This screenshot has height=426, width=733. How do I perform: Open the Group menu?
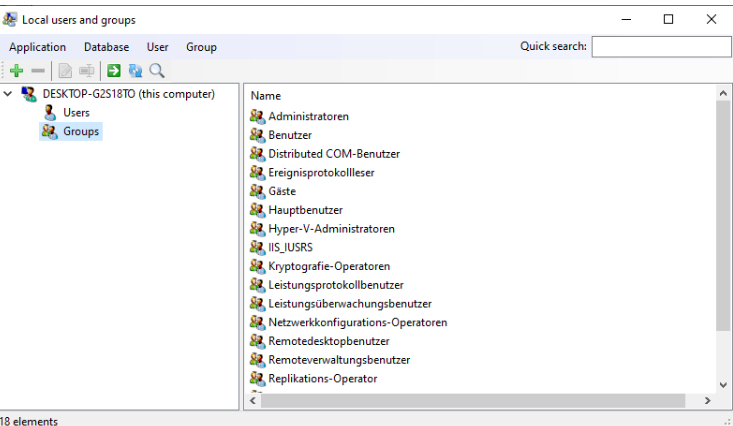tap(201, 47)
